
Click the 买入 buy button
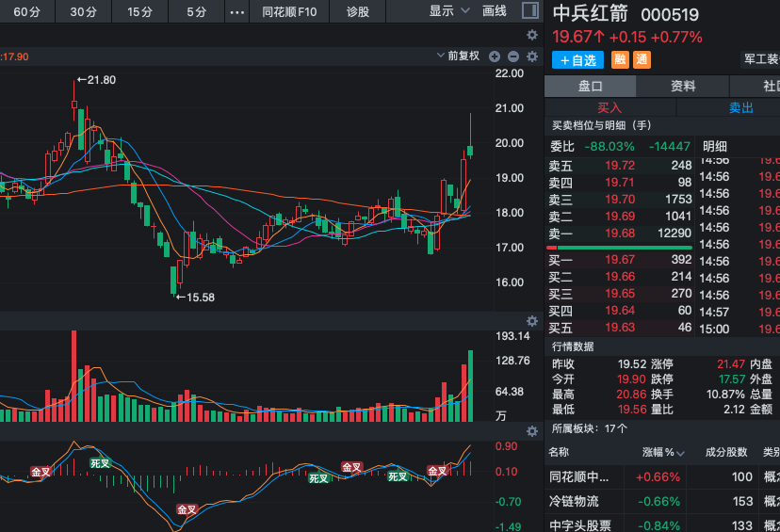pyautogui.click(x=609, y=107)
